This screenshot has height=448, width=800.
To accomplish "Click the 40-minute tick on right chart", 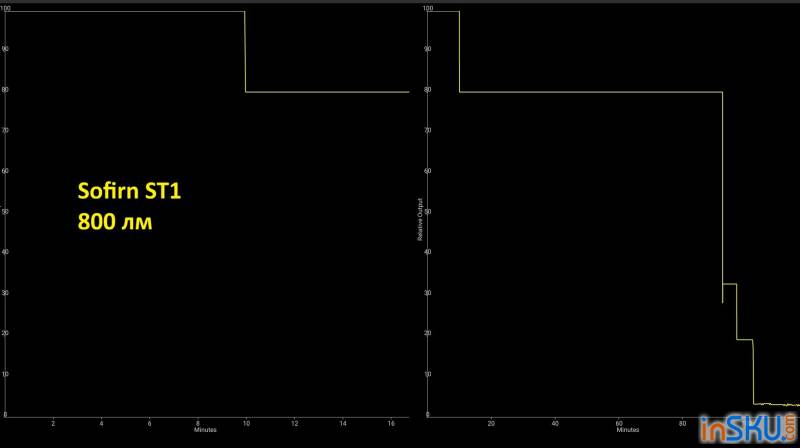I will point(556,423).
